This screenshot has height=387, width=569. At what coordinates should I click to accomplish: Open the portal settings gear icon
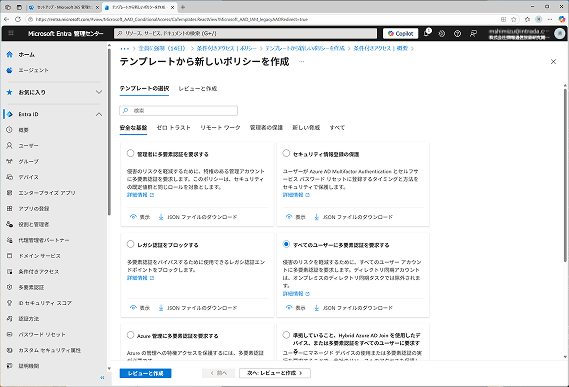(442, 33)
